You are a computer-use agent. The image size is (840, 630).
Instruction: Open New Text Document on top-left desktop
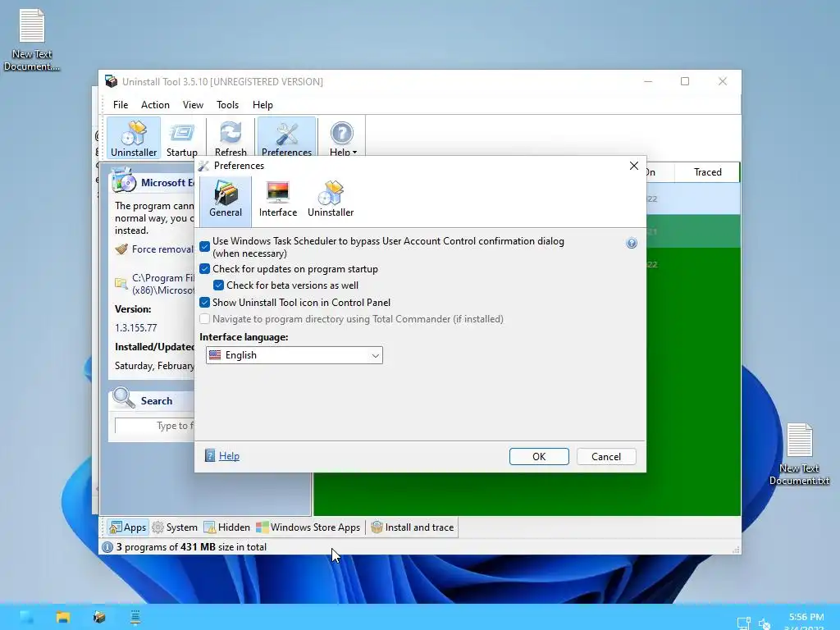32,39
